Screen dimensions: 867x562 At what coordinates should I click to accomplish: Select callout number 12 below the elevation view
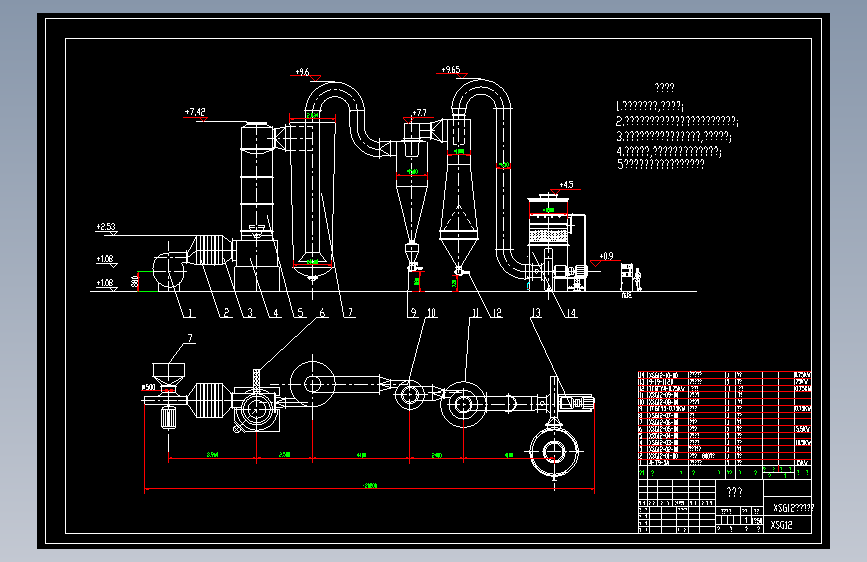(x=497, y=313)
